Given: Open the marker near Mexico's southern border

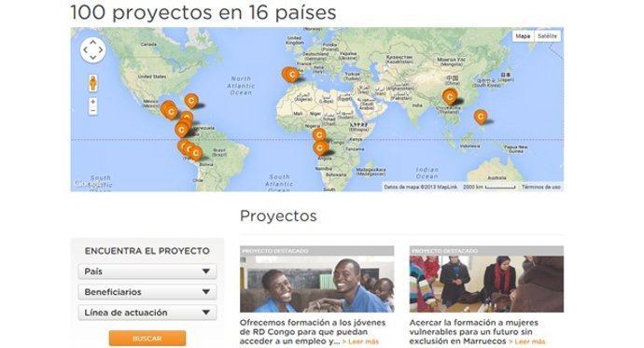Looking at the screenshot, I should [172, 112].
